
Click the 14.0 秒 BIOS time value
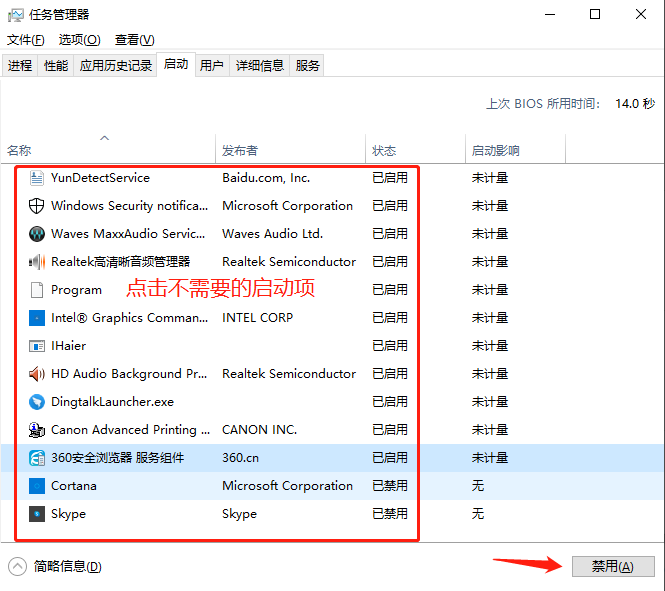click(635, 103)
